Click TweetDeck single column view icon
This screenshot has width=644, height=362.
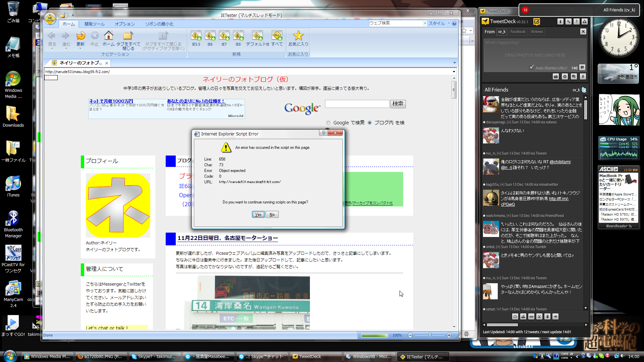coord(560,21)
